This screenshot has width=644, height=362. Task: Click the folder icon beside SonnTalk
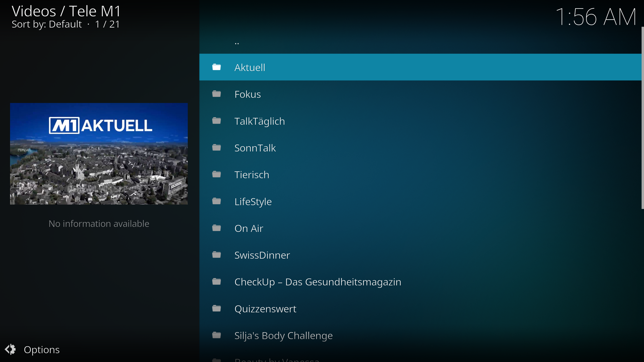[217, 148]
